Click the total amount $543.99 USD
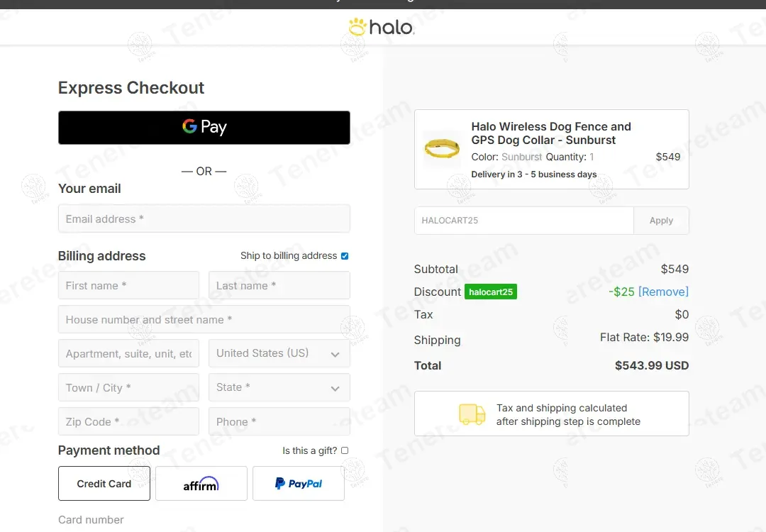 click(x=652, y=365)
